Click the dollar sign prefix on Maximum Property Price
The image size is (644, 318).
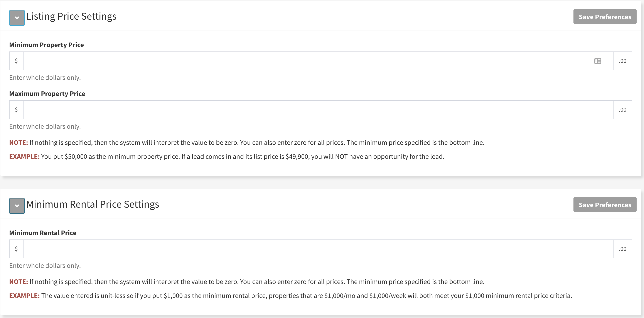pos(16,109)
